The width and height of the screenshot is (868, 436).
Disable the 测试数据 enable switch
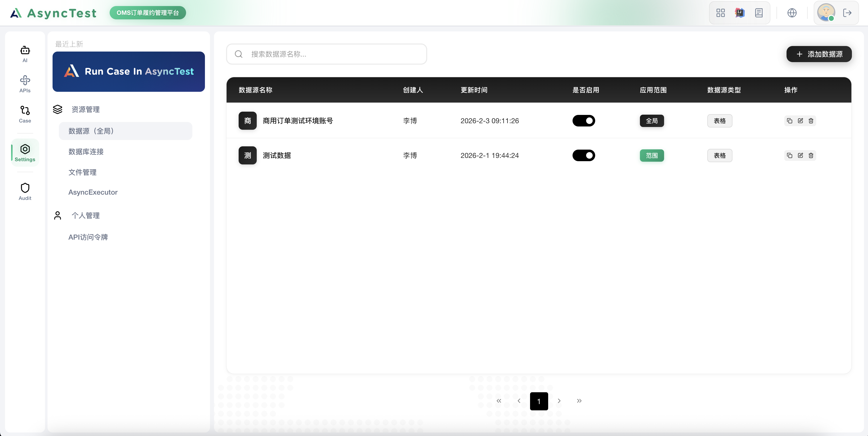pyautogui.click(x=584, y=155)
